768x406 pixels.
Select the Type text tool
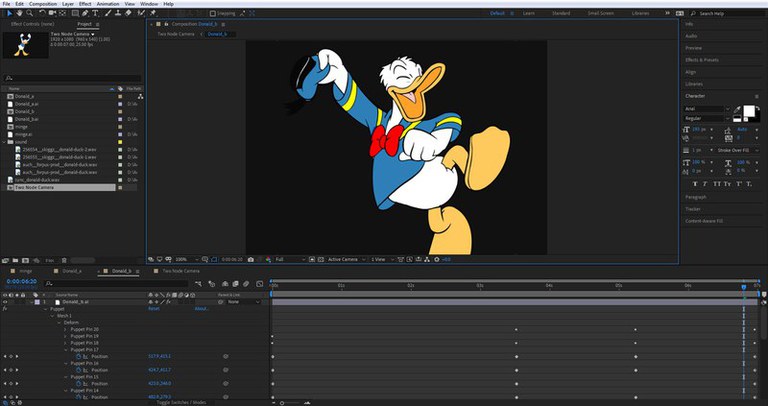(95, 13)
